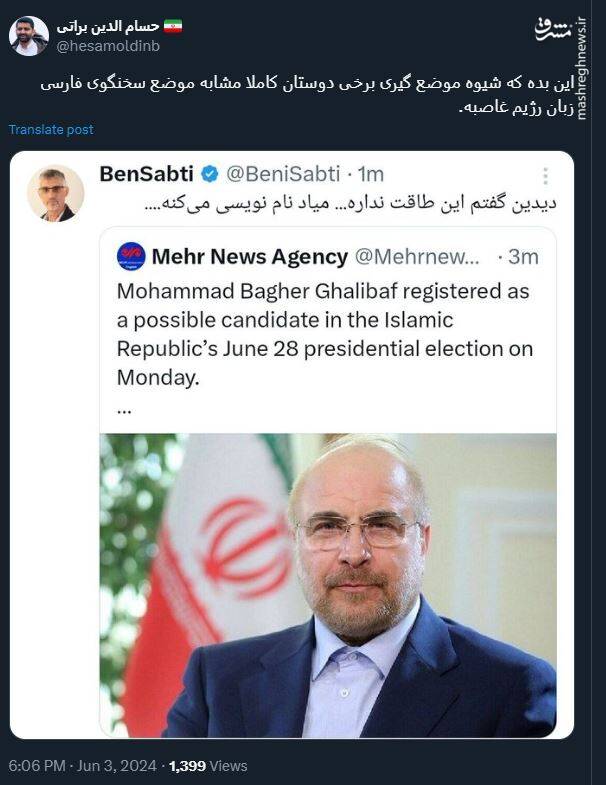
Task: Expand truncated Mehr post via the ellipsis
Action: point(124,407)
